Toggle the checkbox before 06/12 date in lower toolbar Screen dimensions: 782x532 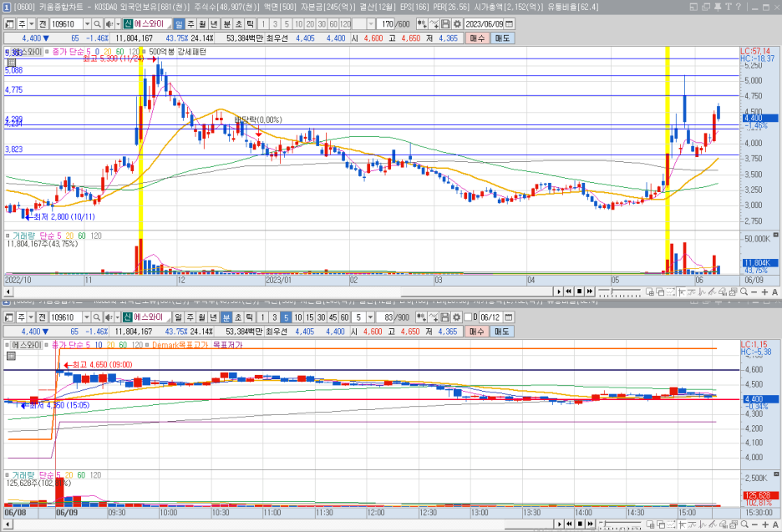(468, 317)
